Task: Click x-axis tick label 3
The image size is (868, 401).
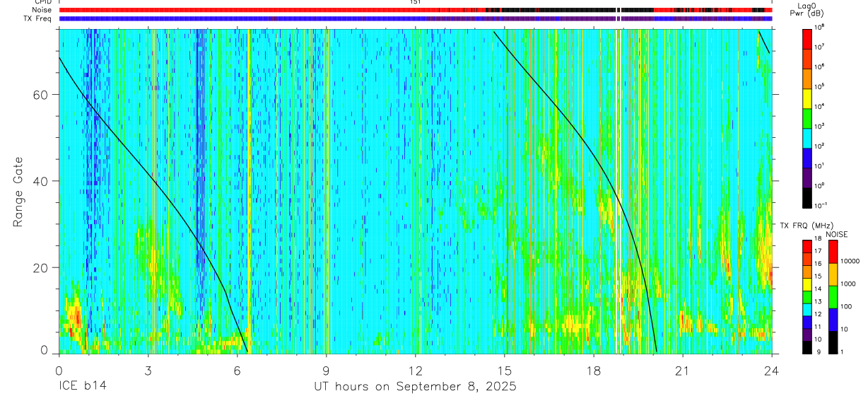Action: coord(148,370)
